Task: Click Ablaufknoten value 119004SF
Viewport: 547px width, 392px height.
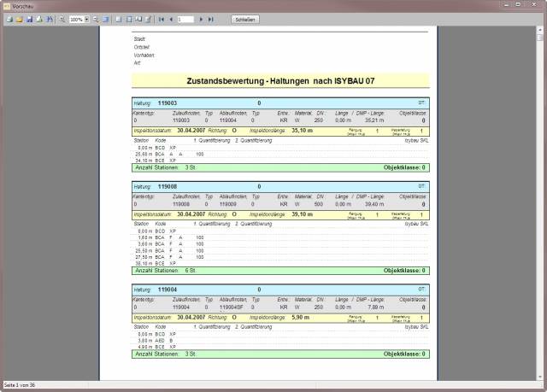Action: (232, 307)
